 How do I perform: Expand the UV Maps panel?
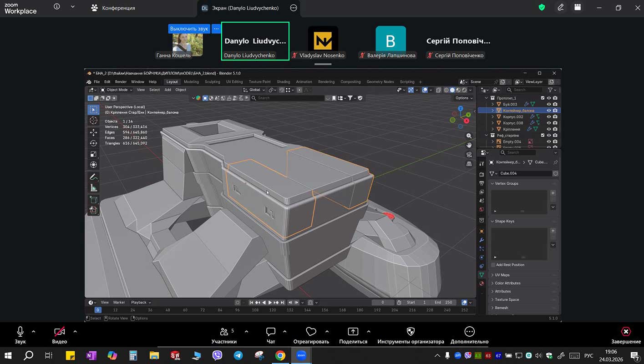click(x=502, y=275)
